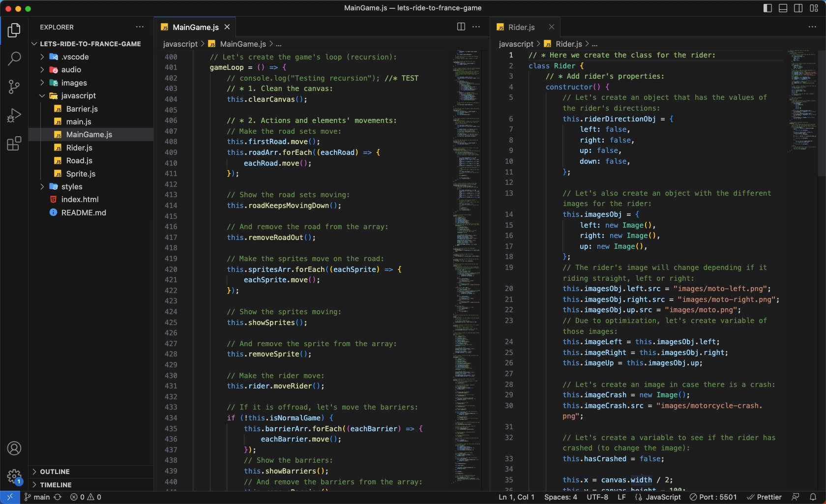Open Sprite.js from the file tree
This screenshot has width=826, height=504.
(90, 174)
